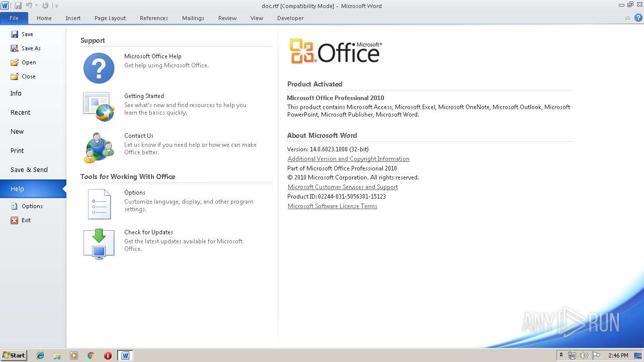644x362 pixels.
Task: Click the Undo icon in quick access toolbar
Action: point(29,6)
